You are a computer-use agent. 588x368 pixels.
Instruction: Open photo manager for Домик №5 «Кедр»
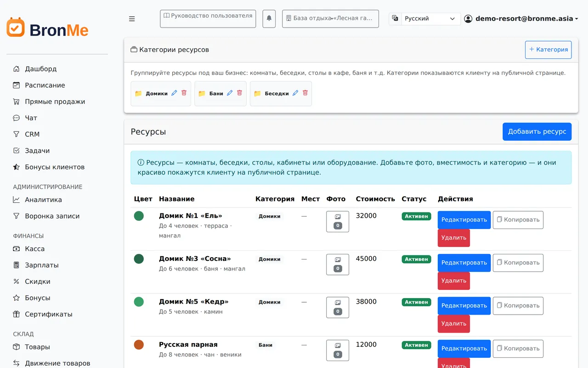coord(338,307)
